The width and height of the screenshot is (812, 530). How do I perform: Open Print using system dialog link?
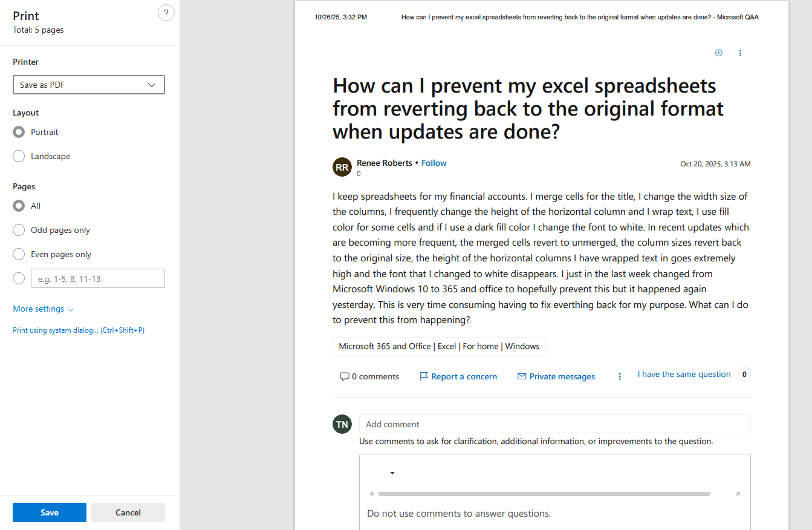pos(79,330)
